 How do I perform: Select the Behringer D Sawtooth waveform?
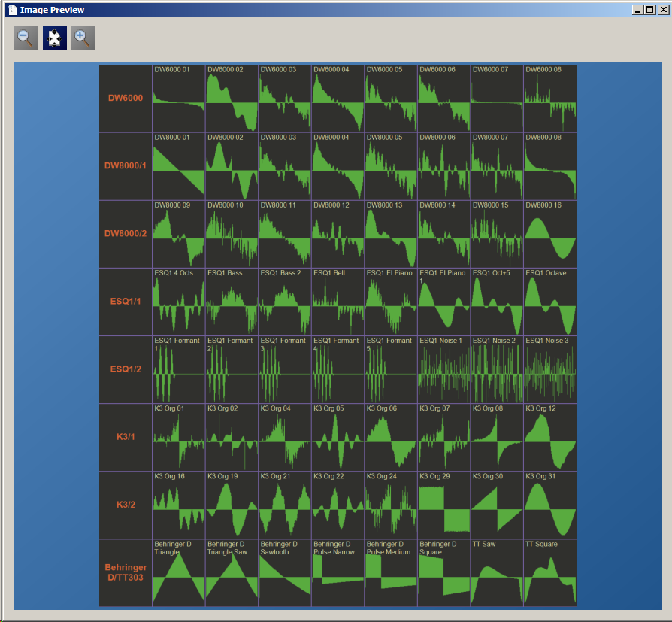[285, 572]
